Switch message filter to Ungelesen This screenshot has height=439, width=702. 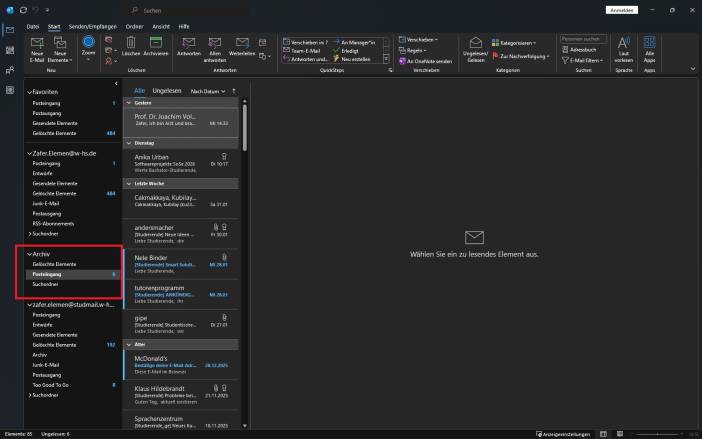click(167, 90)
